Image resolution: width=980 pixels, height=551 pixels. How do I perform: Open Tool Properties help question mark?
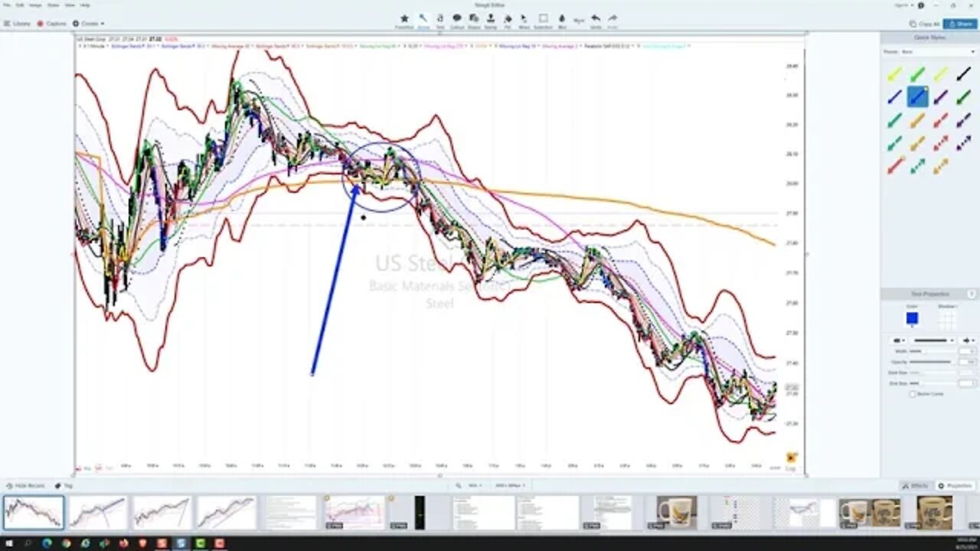tap(972, 294)
